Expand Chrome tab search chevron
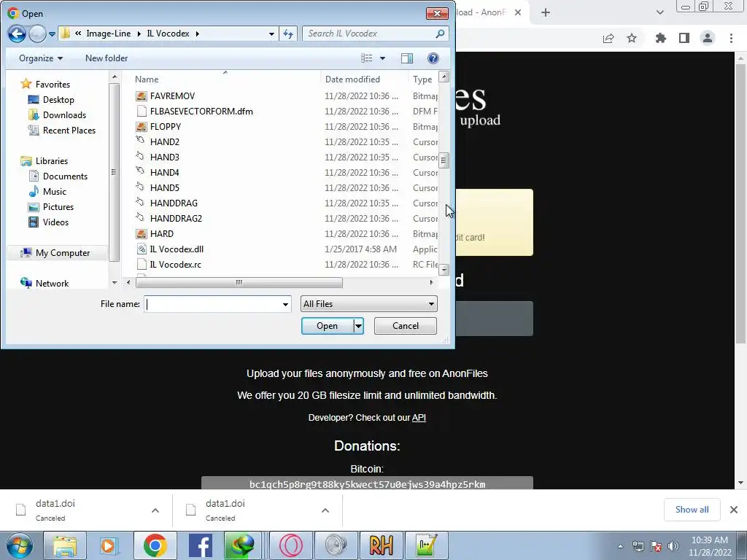The image size is (747, 560). [659, 12]
